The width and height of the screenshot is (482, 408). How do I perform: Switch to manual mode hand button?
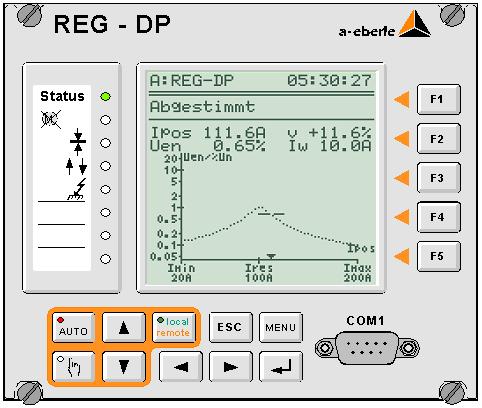coord(73,366)
